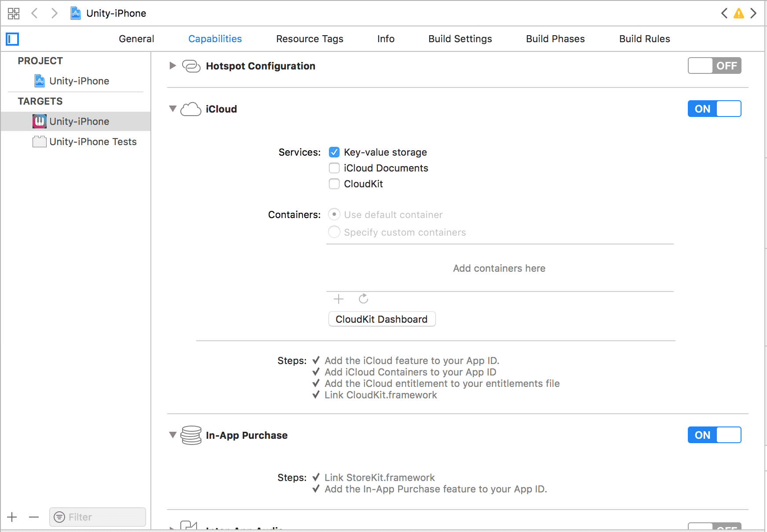Open the Resource Tags tab
The image size is (767, 532).
click(310, 39)
